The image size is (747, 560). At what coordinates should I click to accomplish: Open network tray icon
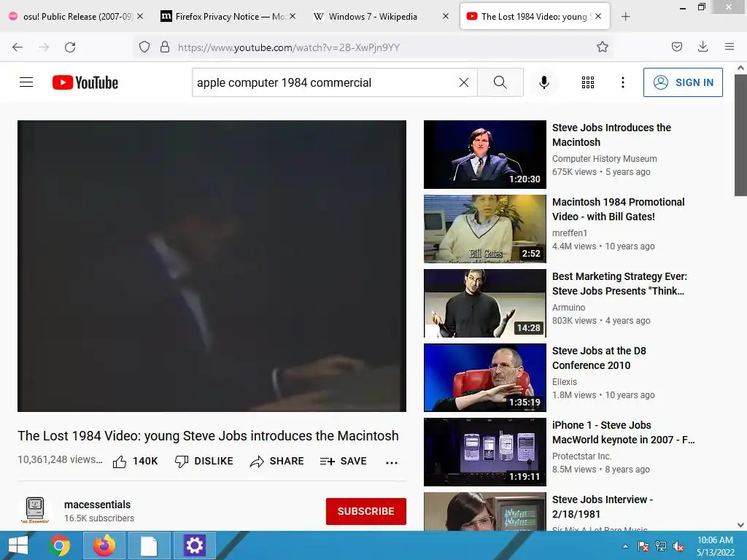(x=660, y=546)
